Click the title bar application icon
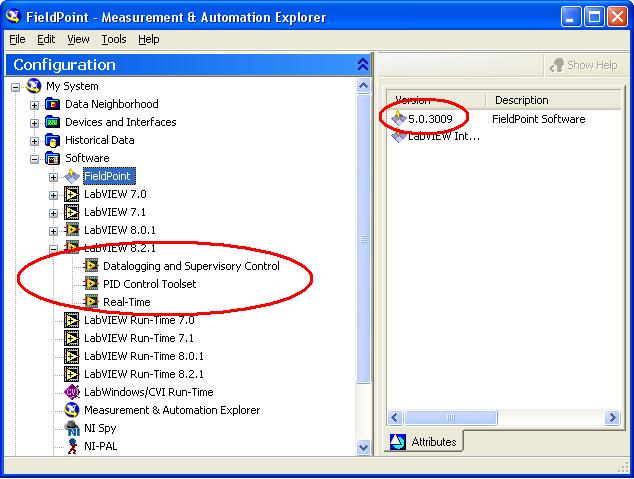The height and width of the screenshot is (479, 634). [14, 17]
